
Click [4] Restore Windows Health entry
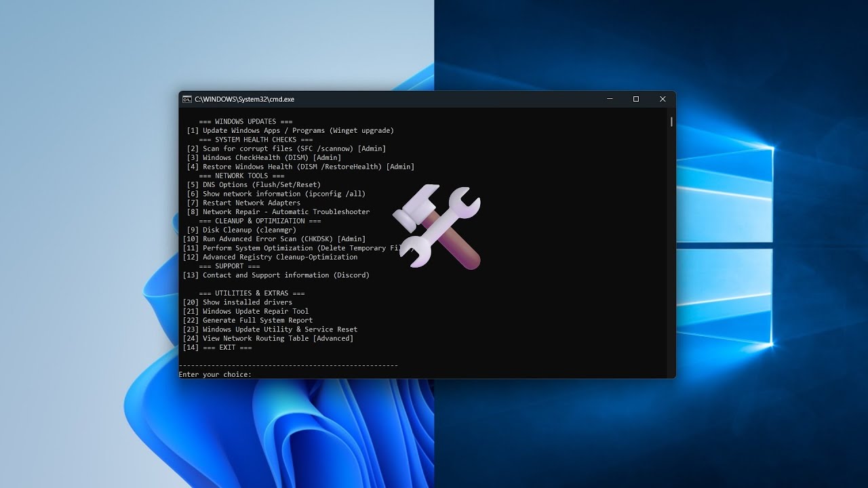click(300, 167)
